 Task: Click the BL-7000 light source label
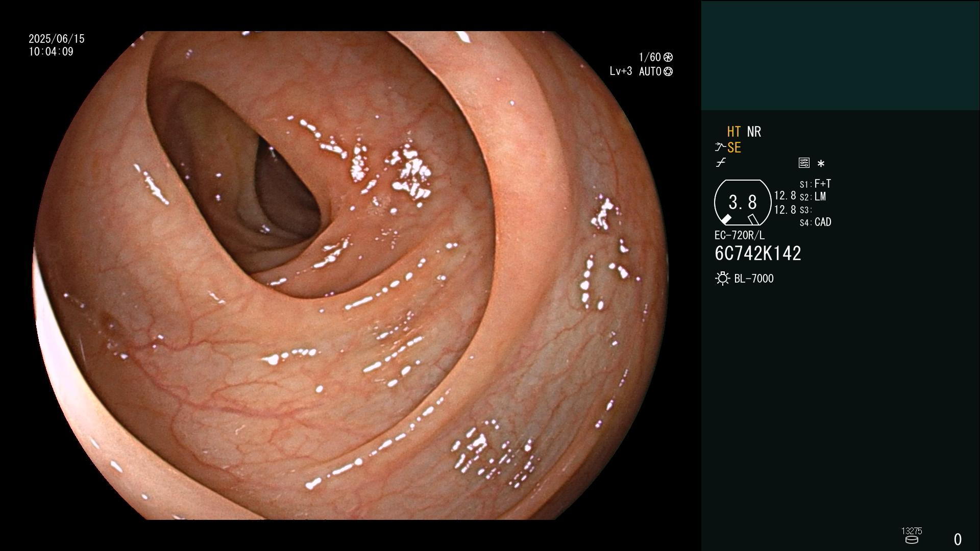coord(754,279)
